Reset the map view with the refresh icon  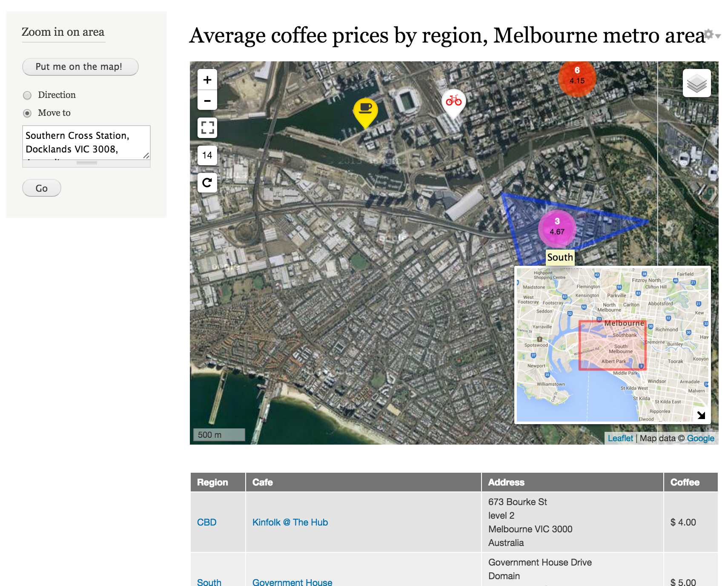(x=207, y=183)
